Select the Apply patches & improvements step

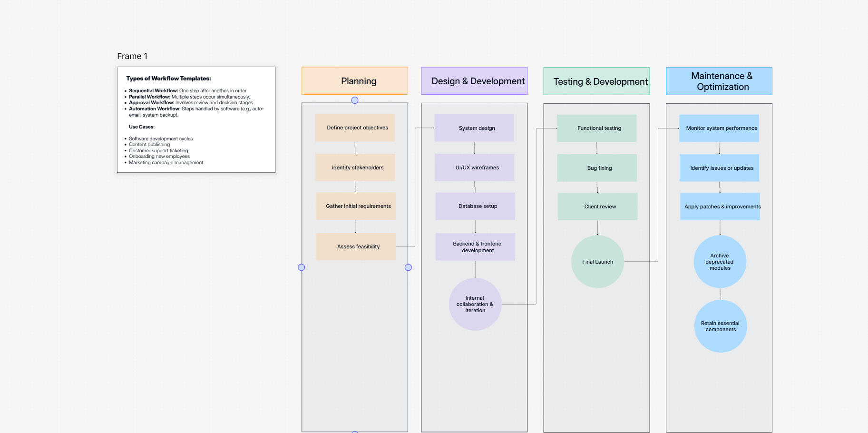[x=720, y=207]
